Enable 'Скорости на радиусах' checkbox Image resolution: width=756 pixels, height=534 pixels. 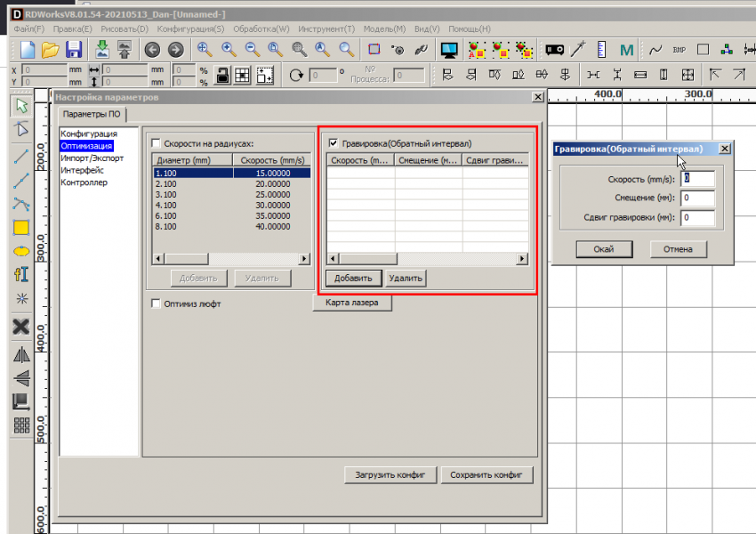point(156,143)
